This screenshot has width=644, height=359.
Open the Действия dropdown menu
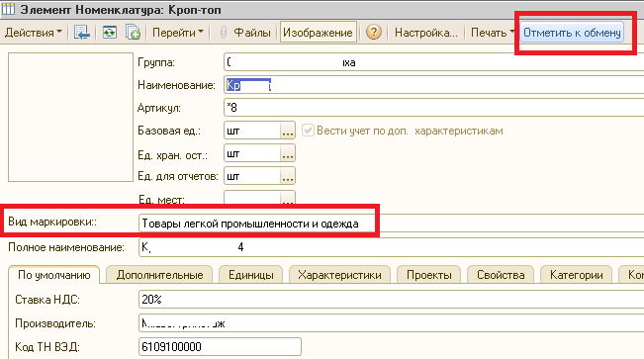[34, 33]
